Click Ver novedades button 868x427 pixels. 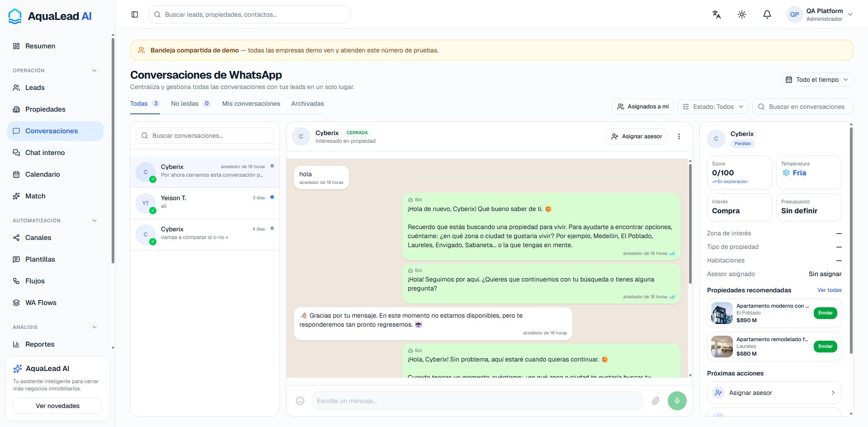coord(57,406)
